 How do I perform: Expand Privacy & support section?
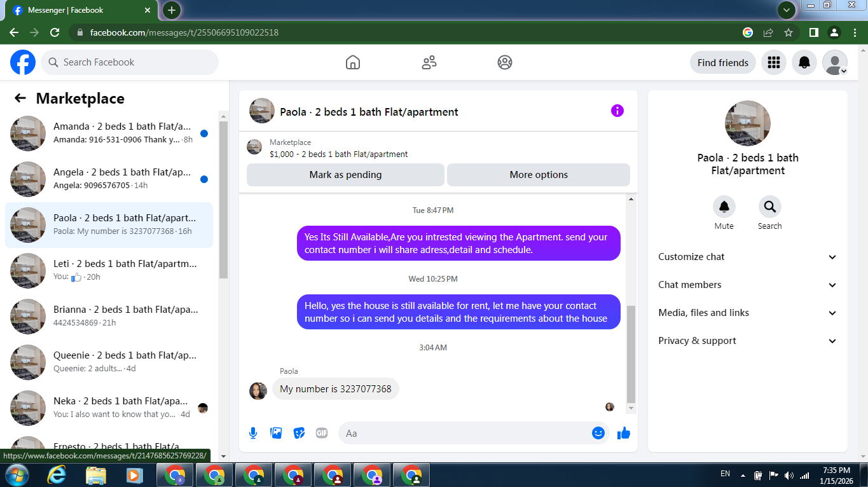pos(748,341)
